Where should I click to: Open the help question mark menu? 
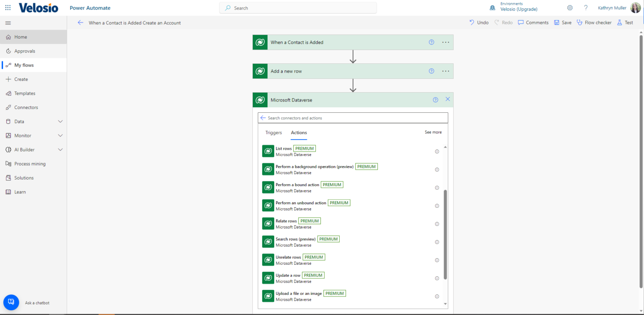click(x=586, y=8)
